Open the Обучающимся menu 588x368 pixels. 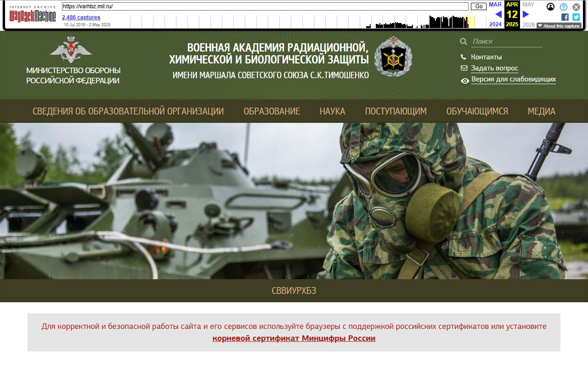pos(477,111)
